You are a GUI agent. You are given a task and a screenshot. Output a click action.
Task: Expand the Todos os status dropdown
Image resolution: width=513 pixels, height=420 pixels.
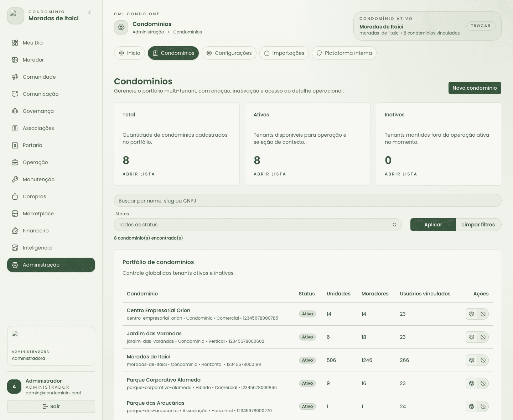pos(258,225)
